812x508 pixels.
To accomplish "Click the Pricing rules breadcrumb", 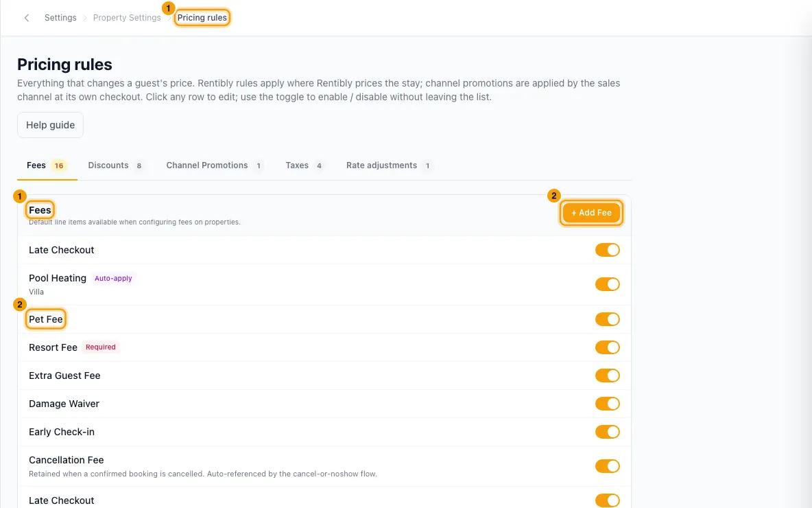I will coord(202,18).
